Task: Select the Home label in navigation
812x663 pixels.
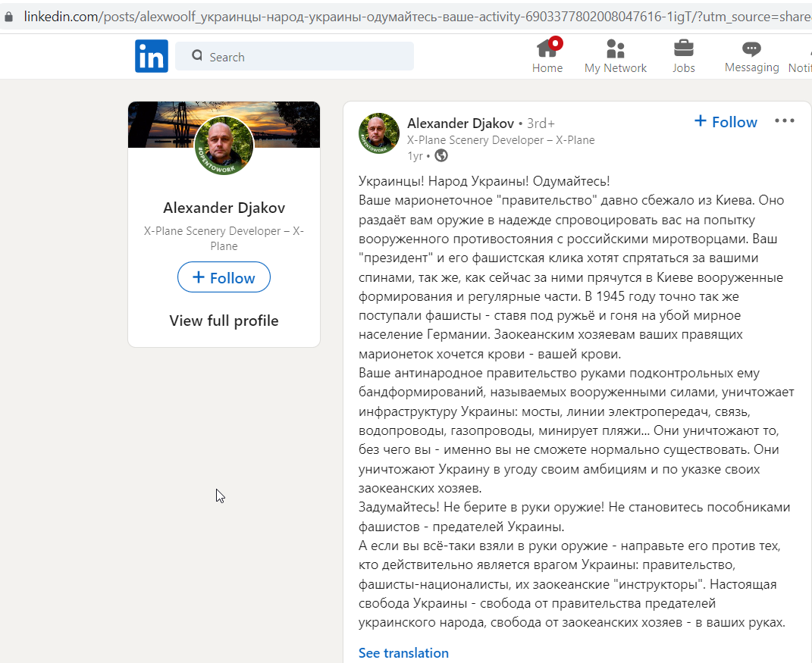Action: tap(547, 67)
